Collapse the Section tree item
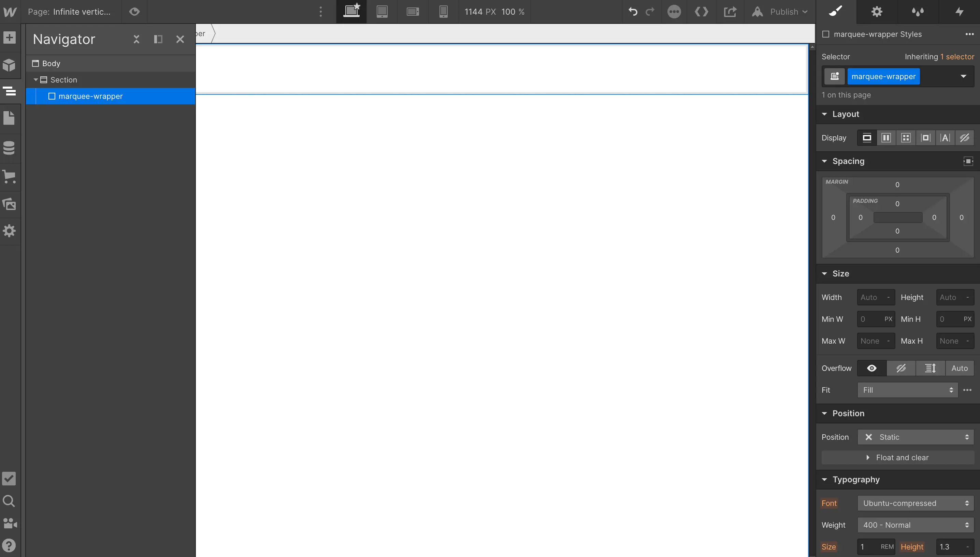This screenshot has width=980, height=557. click(x=35, y=79)
